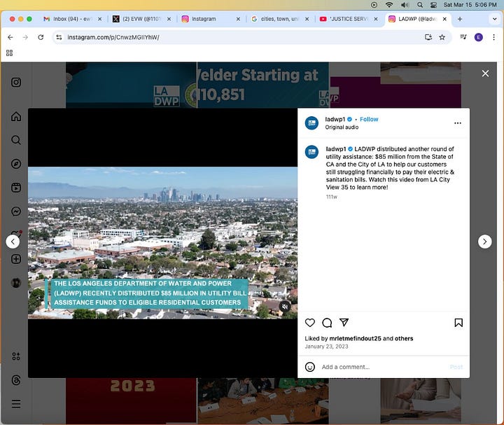Open Explore compass icon
Image resolution: width=504 pixels, height=425 pixels.
tap(16, 164)
